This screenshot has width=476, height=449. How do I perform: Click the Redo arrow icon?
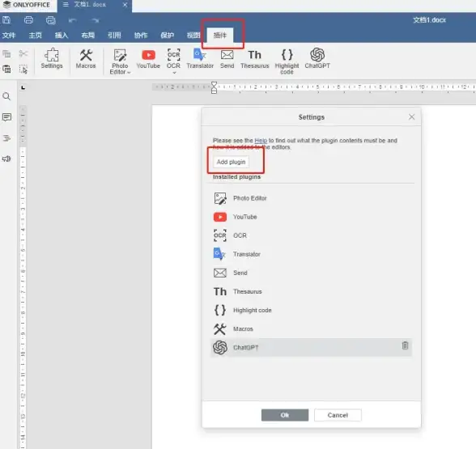coord(95,20)
